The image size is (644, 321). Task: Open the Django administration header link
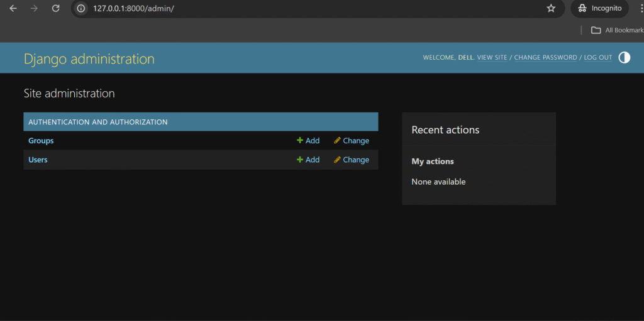pyautogui.click(x=89, y=58)
